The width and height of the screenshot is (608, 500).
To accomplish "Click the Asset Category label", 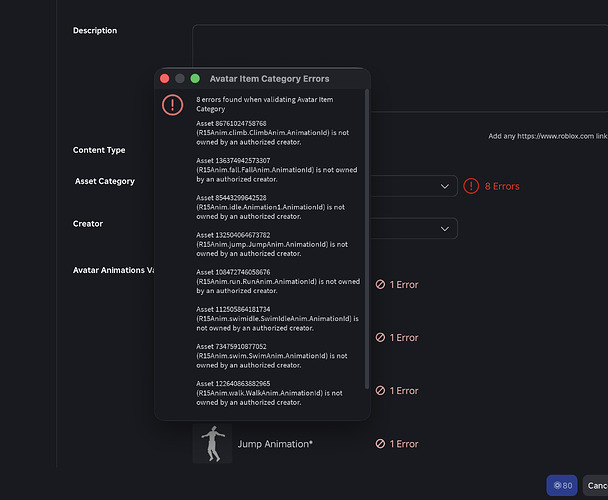I will tap(105, 181).
